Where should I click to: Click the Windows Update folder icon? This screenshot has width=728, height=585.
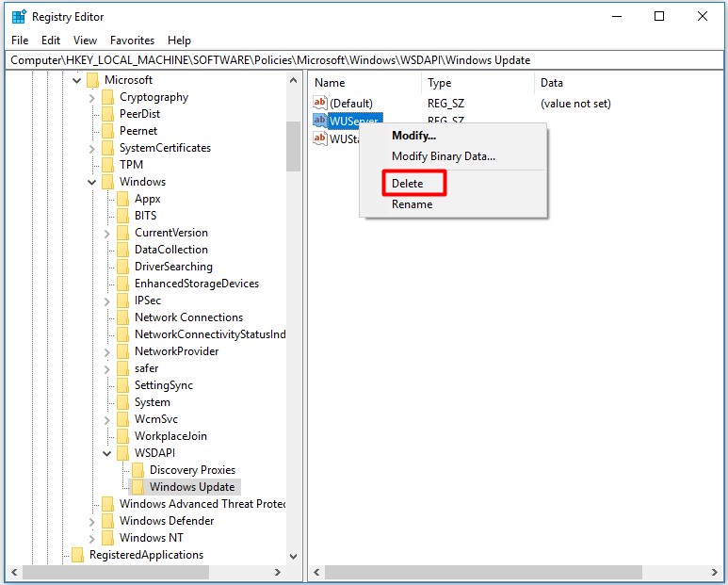pos(138,487)
